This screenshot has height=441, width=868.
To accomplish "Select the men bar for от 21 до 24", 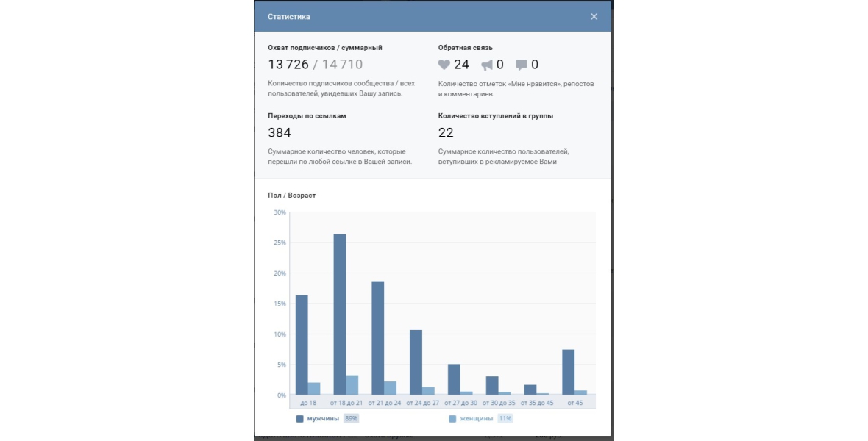I will [x=378, y=338].
